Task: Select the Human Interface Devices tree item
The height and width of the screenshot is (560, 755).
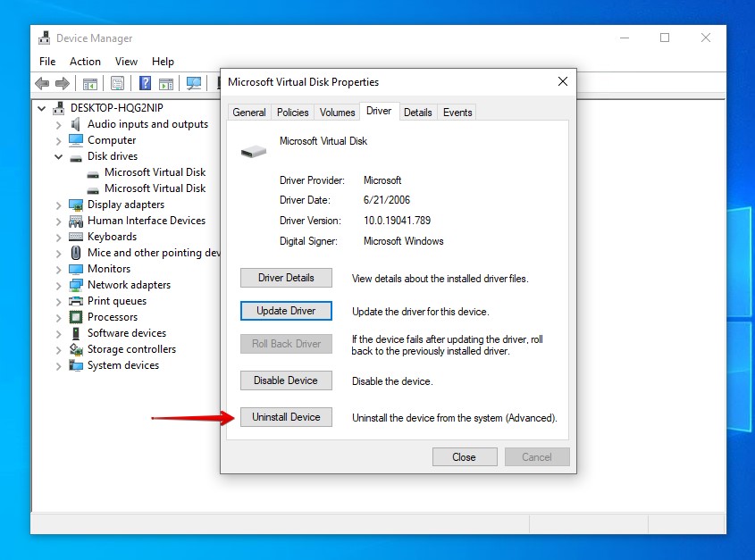Action: pyautogui.click(x=147, y=221)
